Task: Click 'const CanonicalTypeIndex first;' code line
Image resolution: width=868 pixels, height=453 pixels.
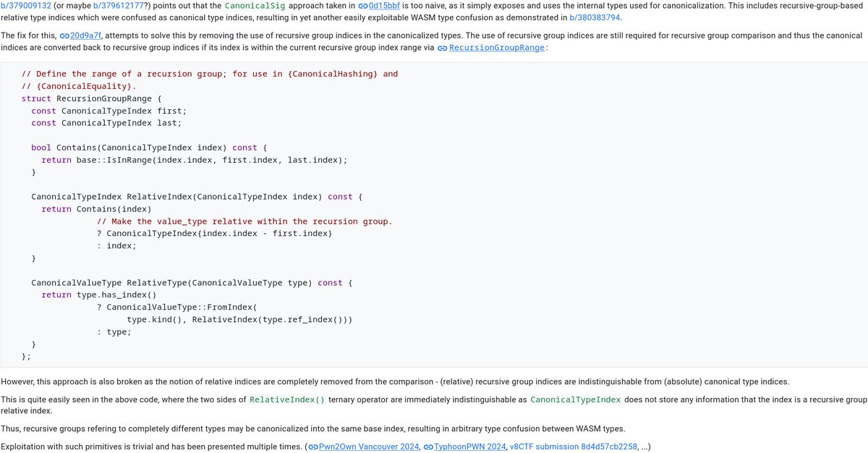Action: tap(109, 111)
